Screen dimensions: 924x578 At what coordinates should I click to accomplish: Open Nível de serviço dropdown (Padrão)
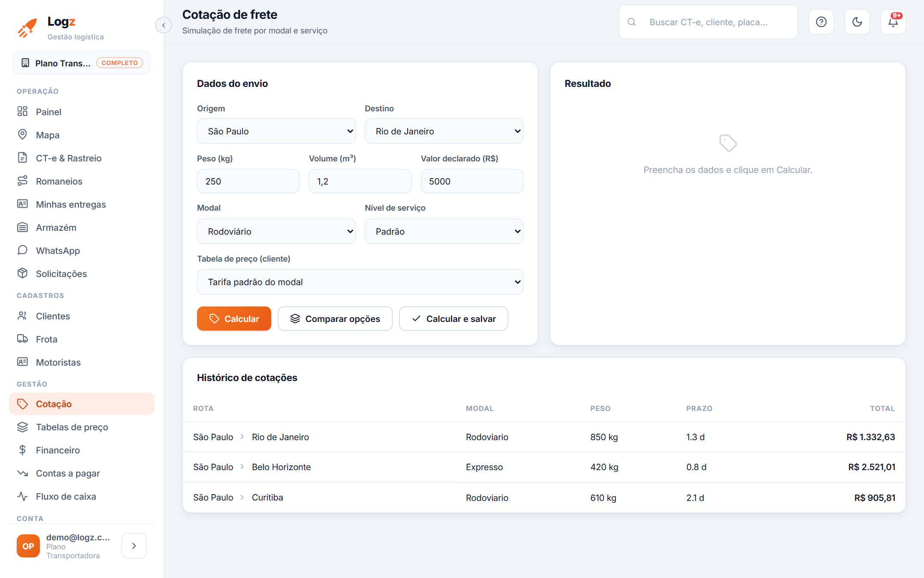(x=444, y=231)
